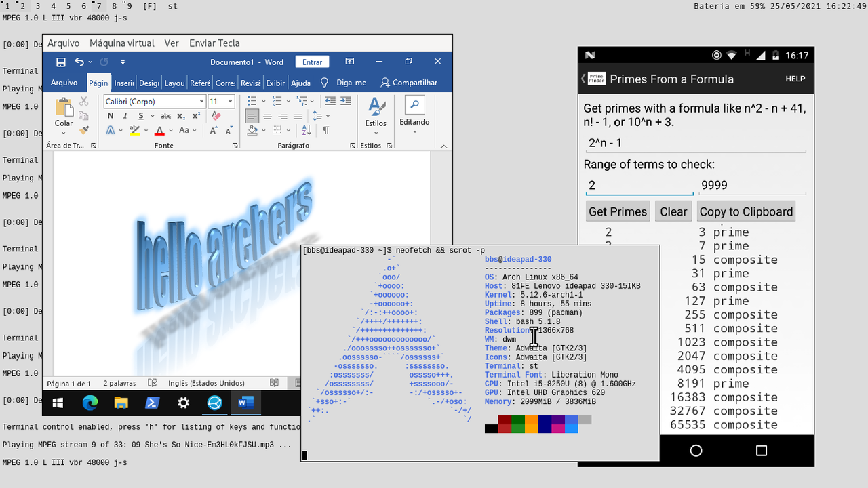Switch to Inserir tab in Word
Image resolution: width=868 pixels, height=488 pixels.
pyautogui.click(x=124, y=83)
